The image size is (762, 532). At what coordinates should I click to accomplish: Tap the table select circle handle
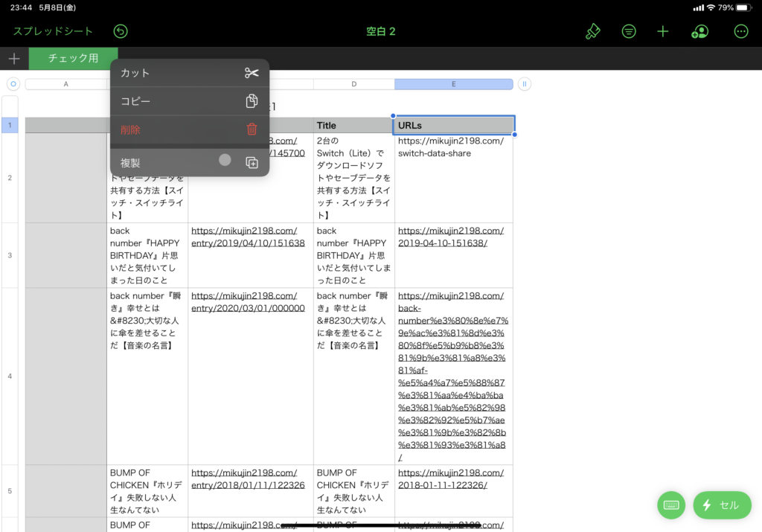coord(13,84)
